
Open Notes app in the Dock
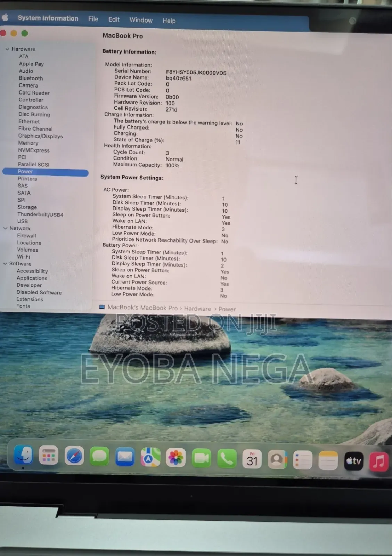(328, 461)
